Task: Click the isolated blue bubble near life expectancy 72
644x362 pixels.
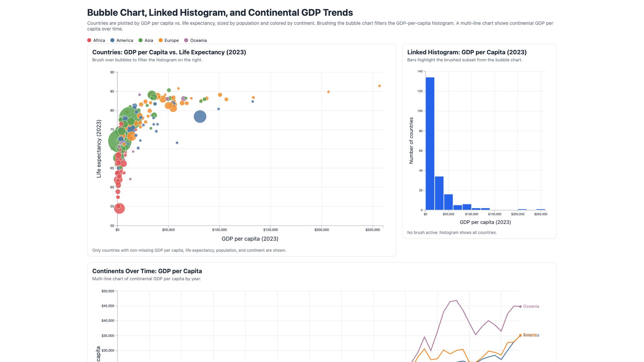Action: [177, 143]
